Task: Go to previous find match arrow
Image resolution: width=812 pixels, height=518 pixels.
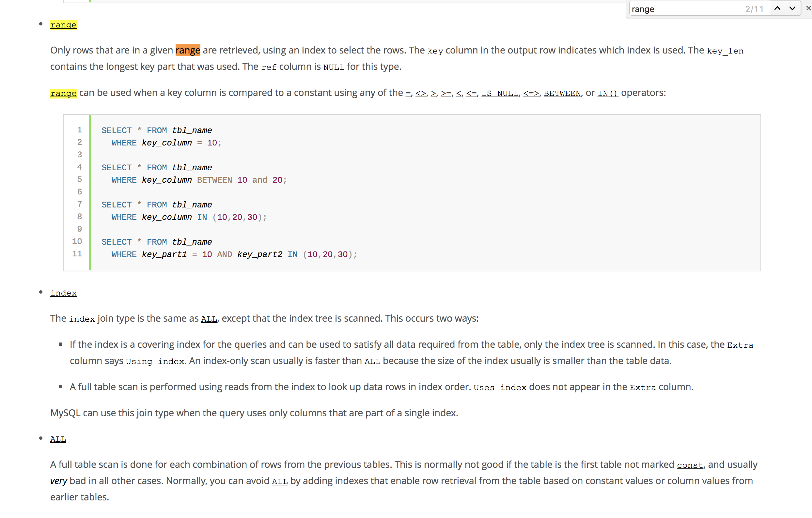Action: [778, 8]
